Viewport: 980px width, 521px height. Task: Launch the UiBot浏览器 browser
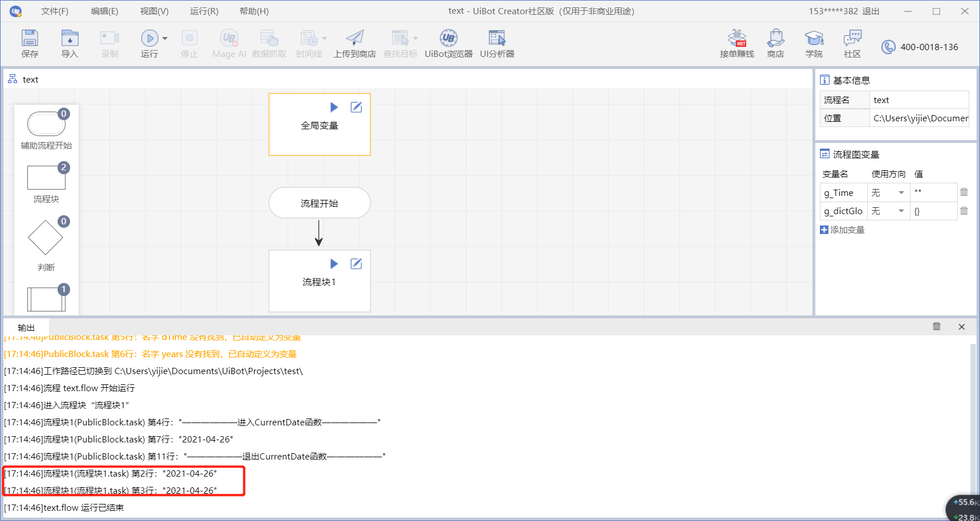click(449, 43)
